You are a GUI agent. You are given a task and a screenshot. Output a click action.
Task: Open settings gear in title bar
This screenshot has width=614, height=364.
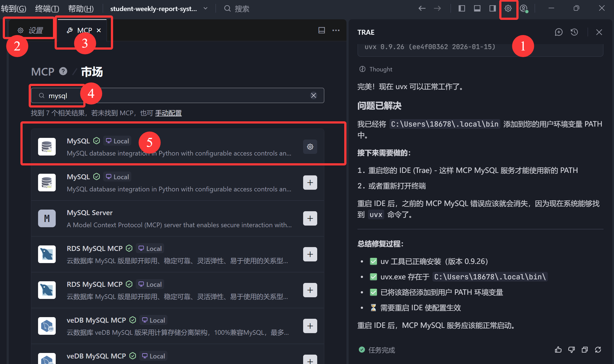(508, 9)
